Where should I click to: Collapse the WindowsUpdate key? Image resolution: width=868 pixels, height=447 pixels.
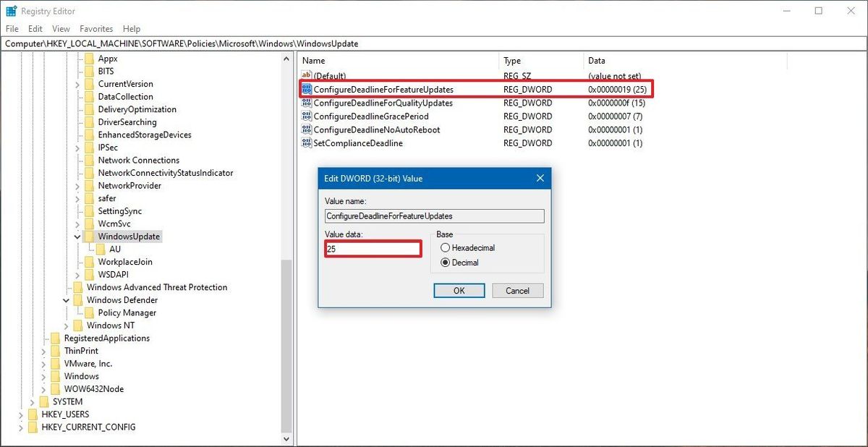click(x=77, y=236)
